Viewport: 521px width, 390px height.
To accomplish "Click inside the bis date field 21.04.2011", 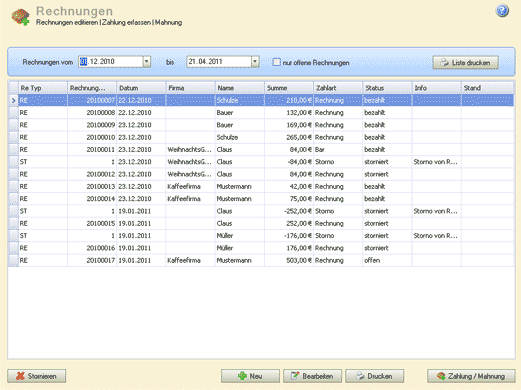I will pos(219,62).
